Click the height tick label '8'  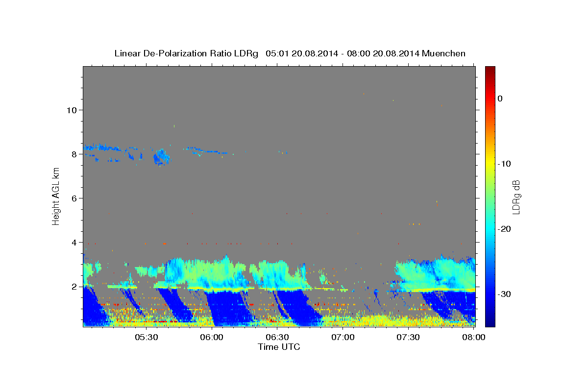(74, 154)
